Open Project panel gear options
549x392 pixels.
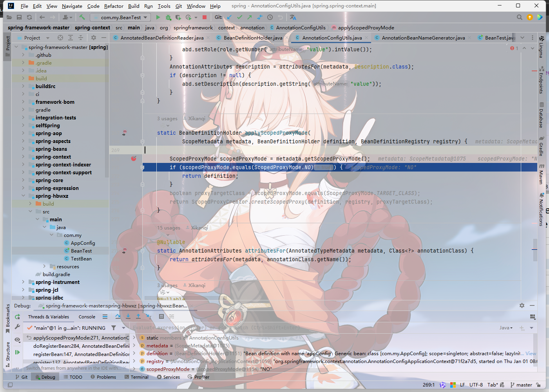94,38
